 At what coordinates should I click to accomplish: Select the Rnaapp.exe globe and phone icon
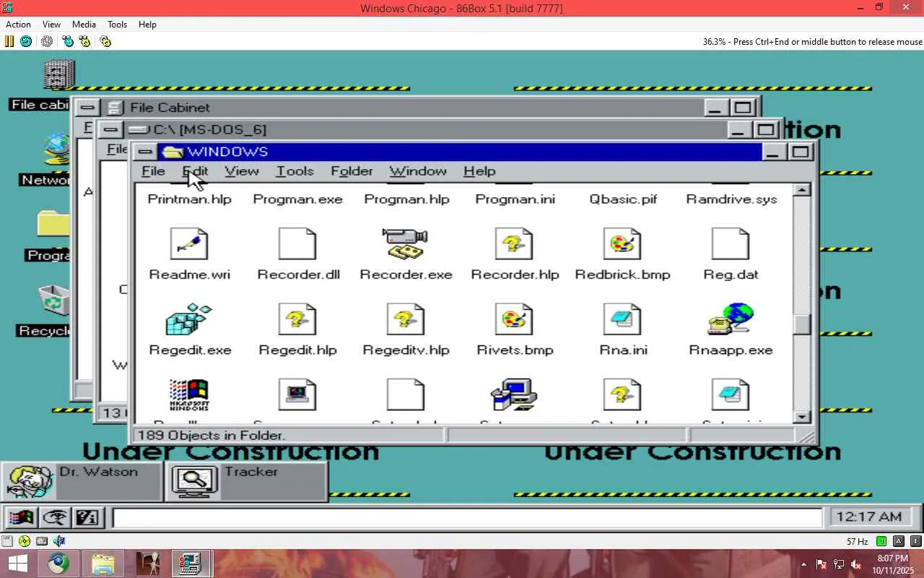click(731, 319)
